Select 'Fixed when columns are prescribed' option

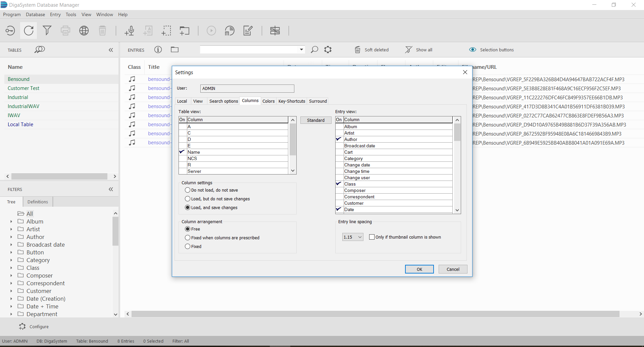coord(188,238)
